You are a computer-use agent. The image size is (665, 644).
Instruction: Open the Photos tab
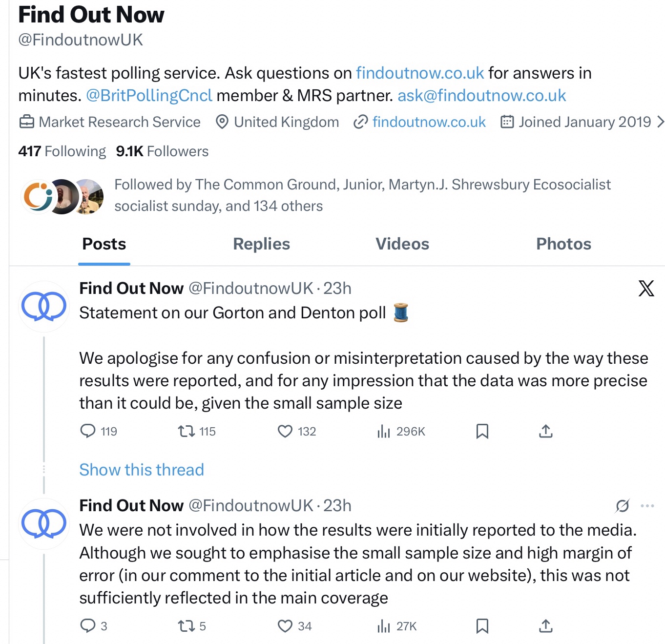[x=563, y=244]
